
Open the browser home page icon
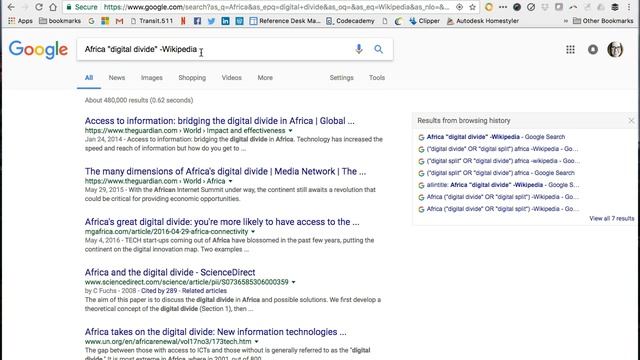click(x=53, y=7)
